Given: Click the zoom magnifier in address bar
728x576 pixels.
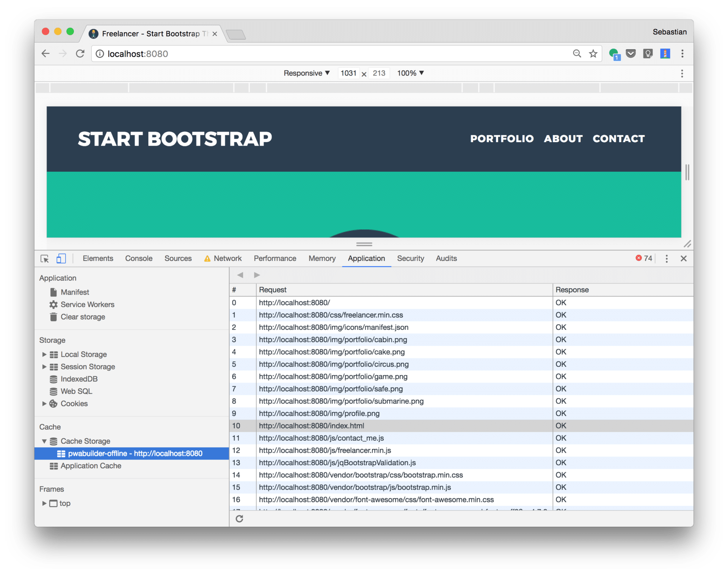Looking at the screenshot, I should 577,53.
